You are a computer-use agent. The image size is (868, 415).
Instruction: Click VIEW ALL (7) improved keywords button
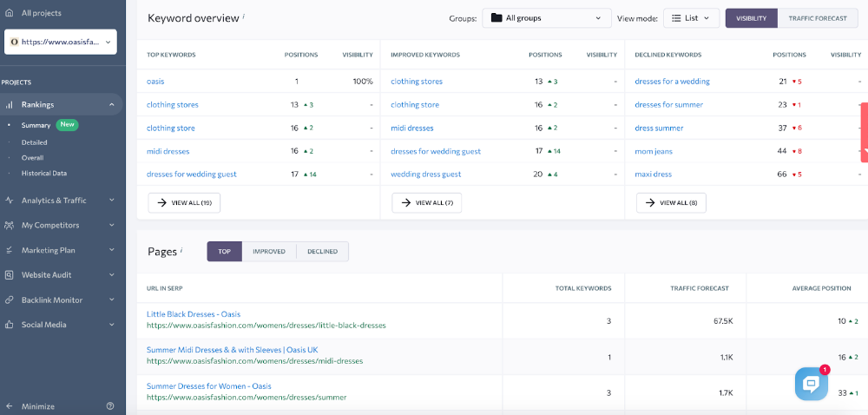pyautogui.click(x=426, y=202)
